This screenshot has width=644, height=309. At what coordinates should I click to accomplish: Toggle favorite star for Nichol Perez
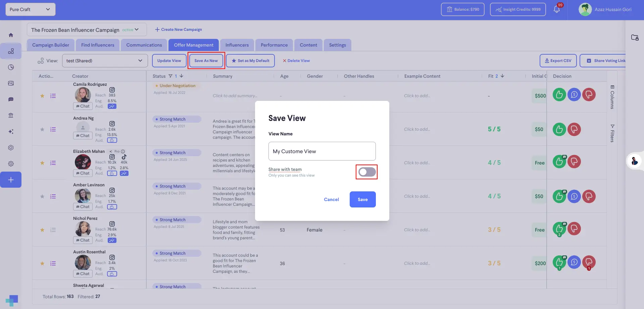(42, 230)
